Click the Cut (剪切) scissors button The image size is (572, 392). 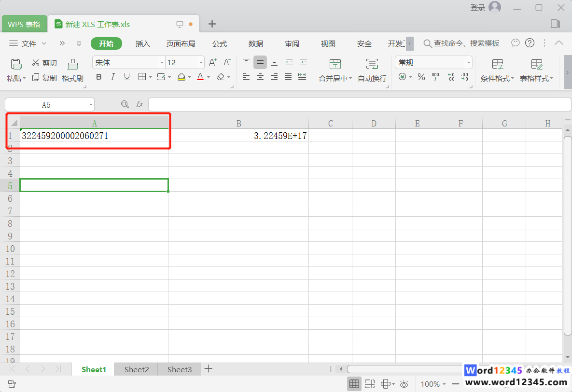pos(44,63)
